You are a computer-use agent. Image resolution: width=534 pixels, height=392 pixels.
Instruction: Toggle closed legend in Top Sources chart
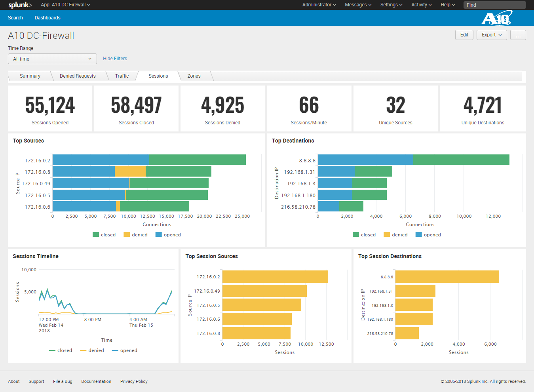tap(104, 235)
